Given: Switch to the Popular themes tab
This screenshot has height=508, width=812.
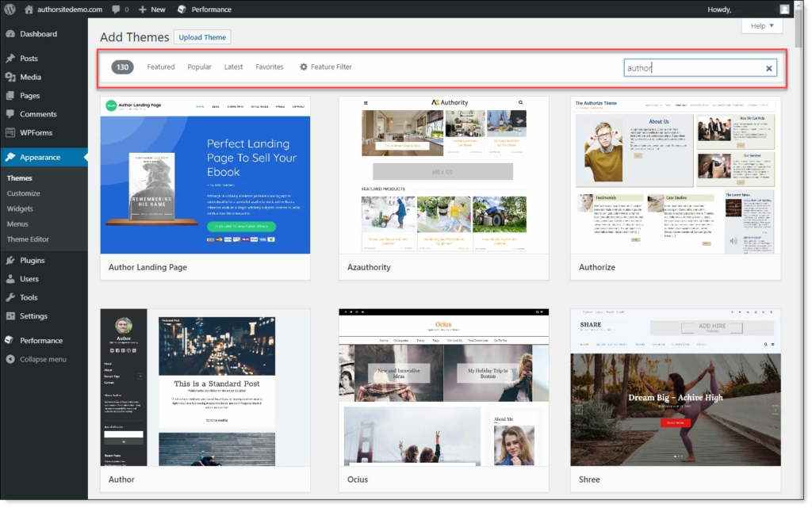Looking at the screenshot, I should [199, 67].
